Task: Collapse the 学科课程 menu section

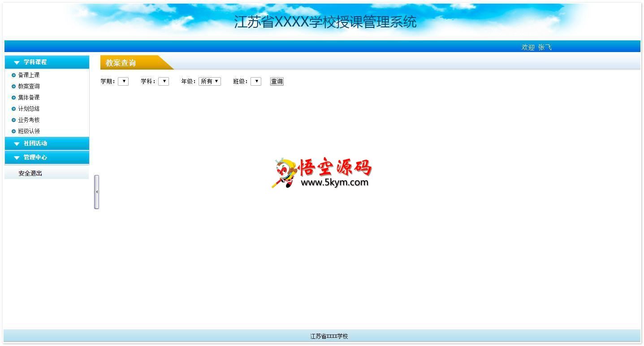Action: [47, 62]
